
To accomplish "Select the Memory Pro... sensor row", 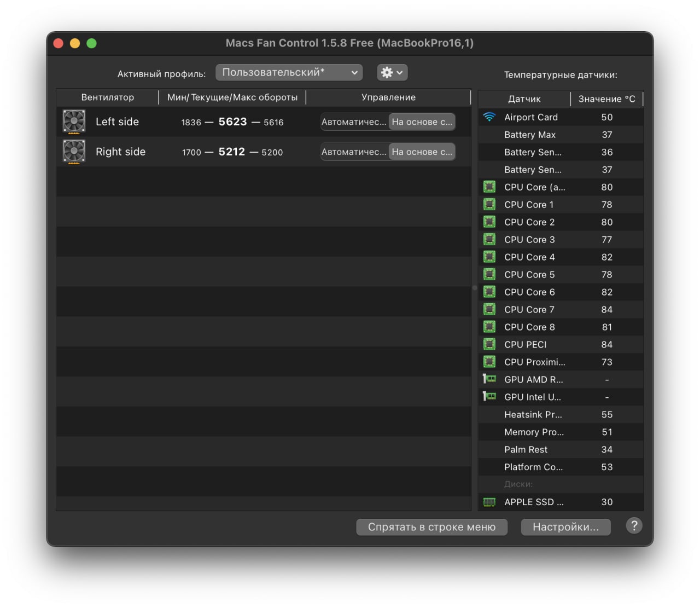I will (561, 432).
